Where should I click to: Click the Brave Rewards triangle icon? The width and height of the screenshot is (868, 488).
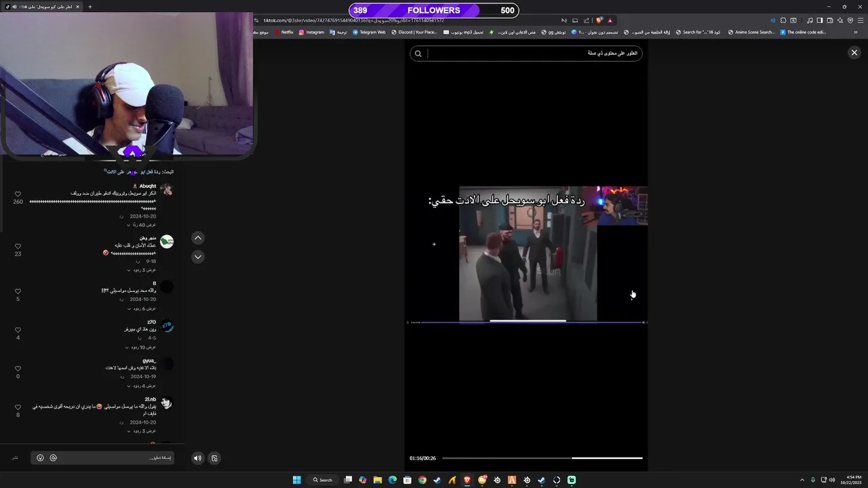tap(610, 20)
